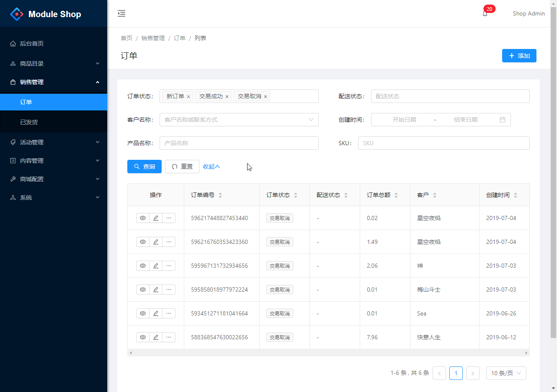
Task: Click the 产品名称 input field
Action: [x=239, y=143]
